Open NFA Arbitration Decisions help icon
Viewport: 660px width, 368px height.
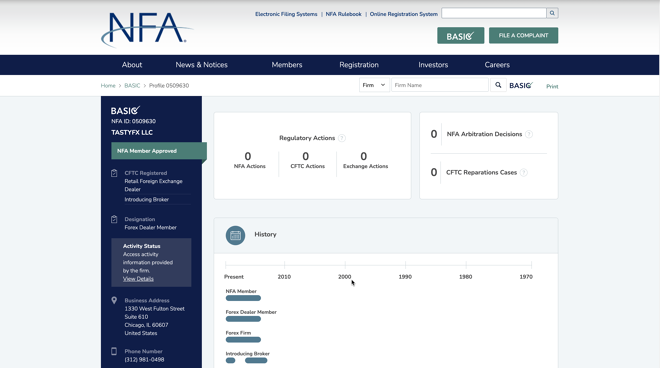point(529,134)
